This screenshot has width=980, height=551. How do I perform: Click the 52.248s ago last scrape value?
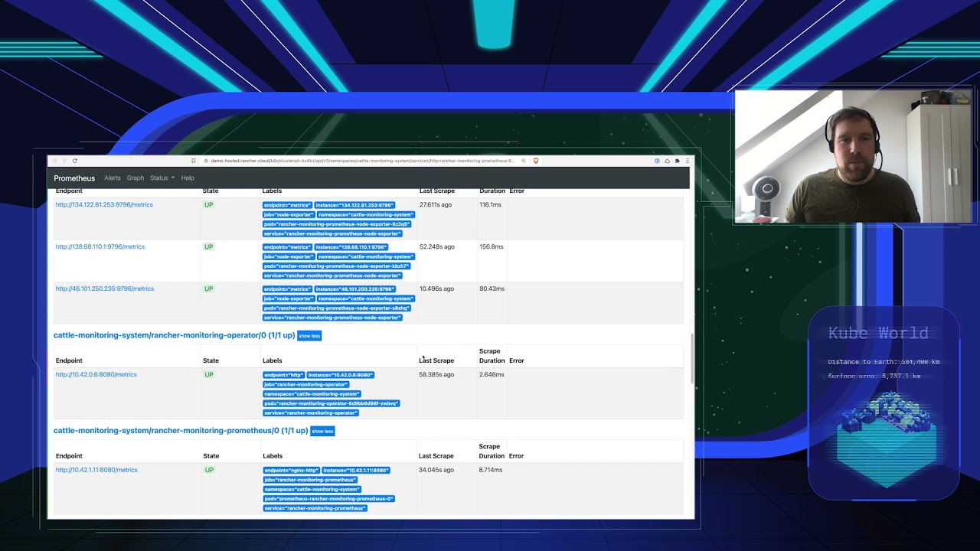[x=437, y=247]
